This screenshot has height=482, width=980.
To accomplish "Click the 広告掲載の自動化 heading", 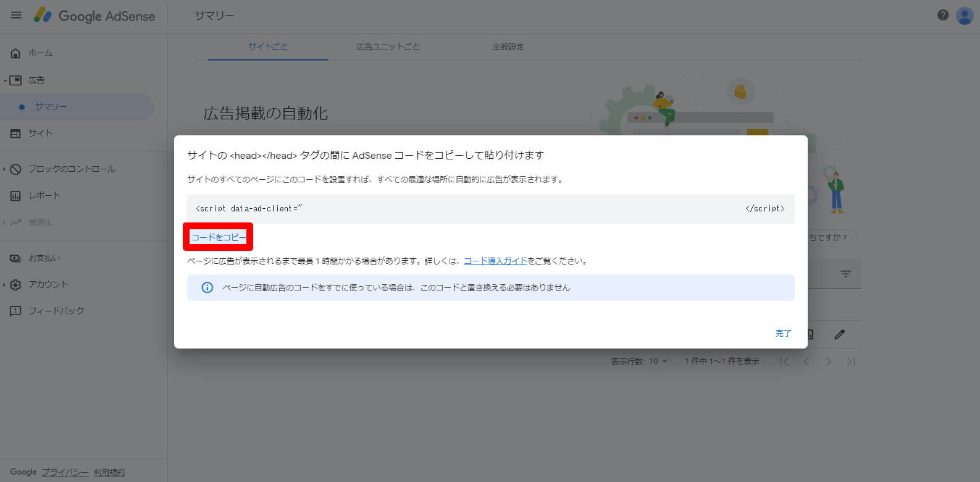I will [x=266, y=114].
